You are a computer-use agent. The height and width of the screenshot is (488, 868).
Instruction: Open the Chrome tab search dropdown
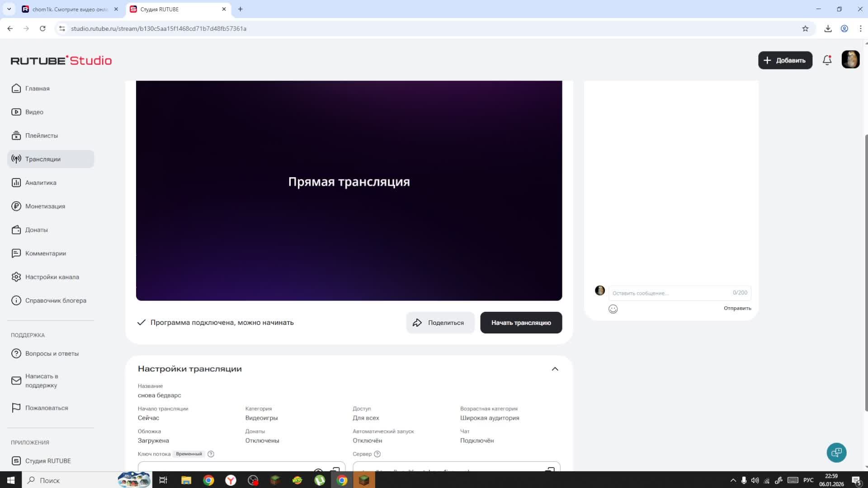pyautogui.click(x=9, y=9)
